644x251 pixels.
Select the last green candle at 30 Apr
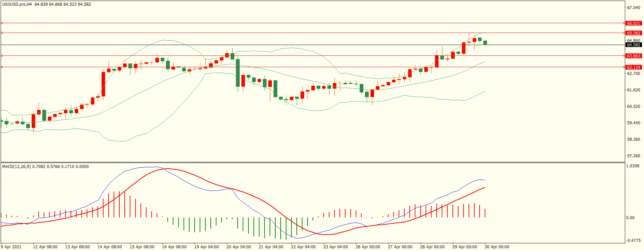pyautogui.click(x=485, y=43)
